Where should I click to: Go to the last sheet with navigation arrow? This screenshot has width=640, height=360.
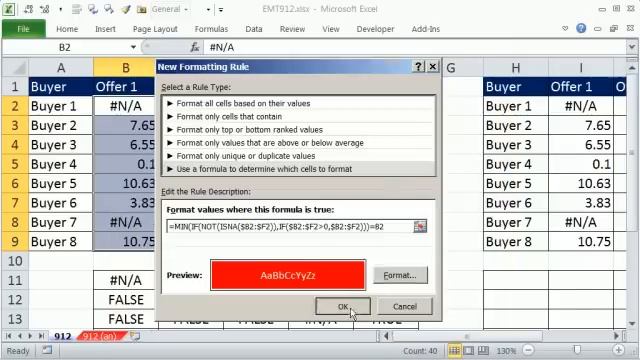(x=41, y=336)
